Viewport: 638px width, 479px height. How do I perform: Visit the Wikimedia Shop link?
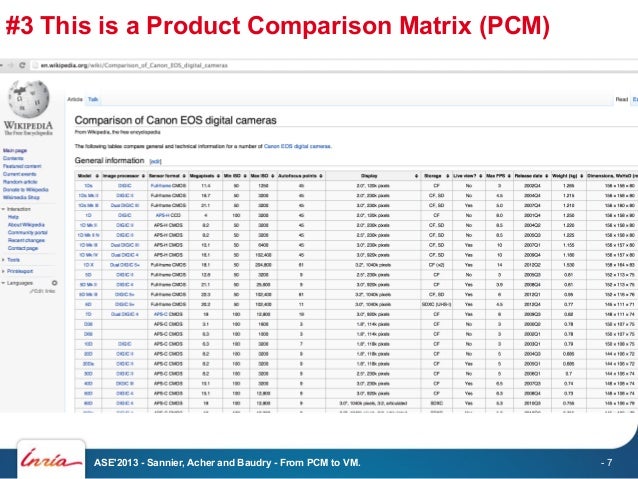click(21, 197)
